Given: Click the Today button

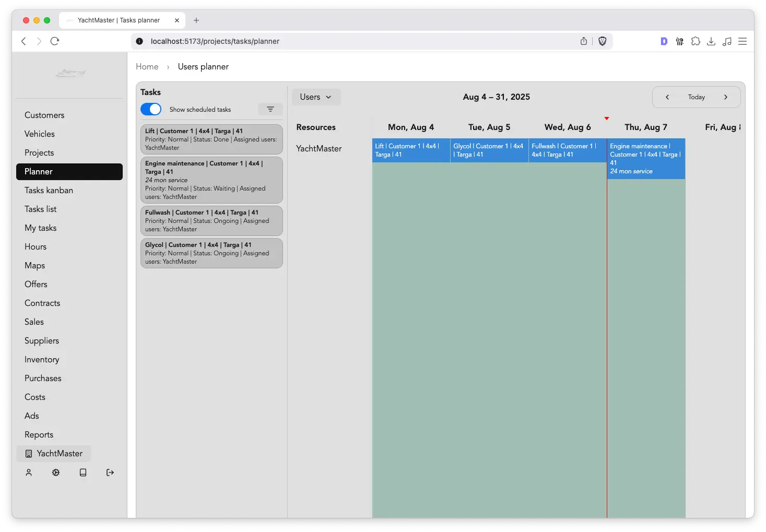Looking at the screenshot, I should pos(696,97).
